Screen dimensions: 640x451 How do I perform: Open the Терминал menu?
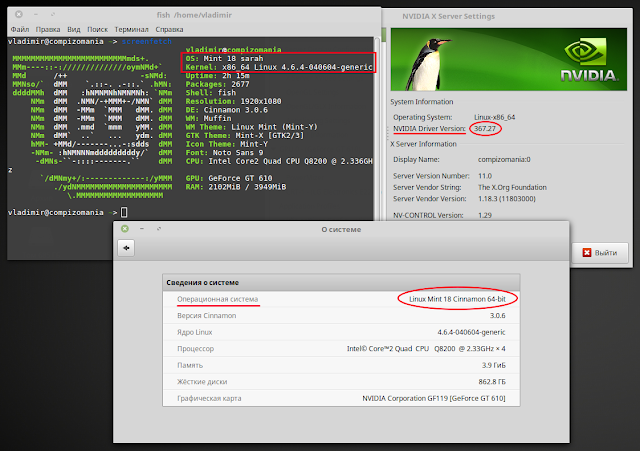click(x=137, y=30)
